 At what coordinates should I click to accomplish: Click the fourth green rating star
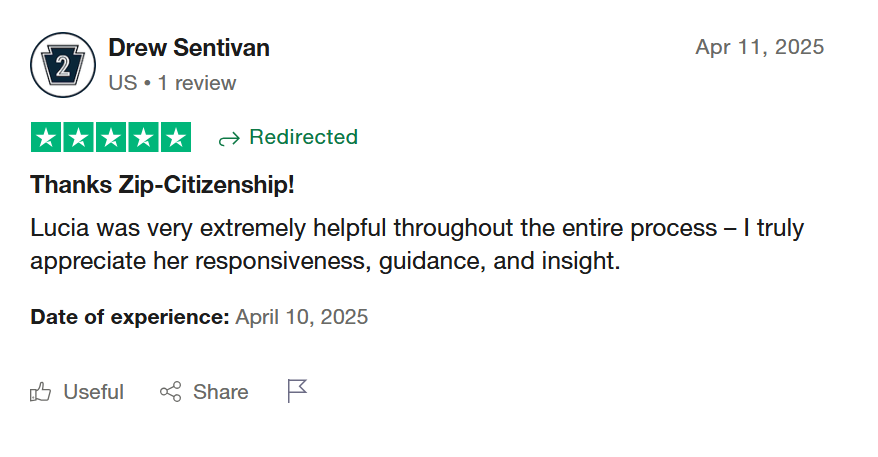[x=143, y=137]
